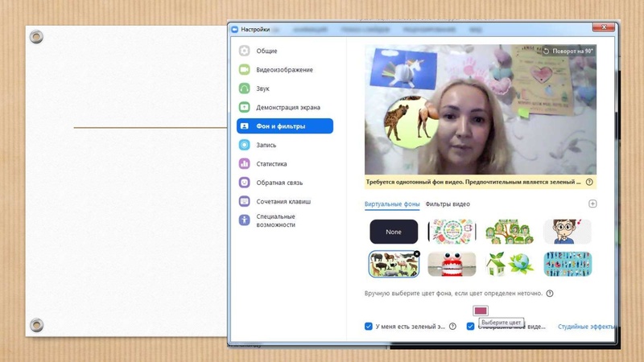This screenshot has width=644, height=362.
Task: Show the Статистика section
Action: (x=271, y=163)
